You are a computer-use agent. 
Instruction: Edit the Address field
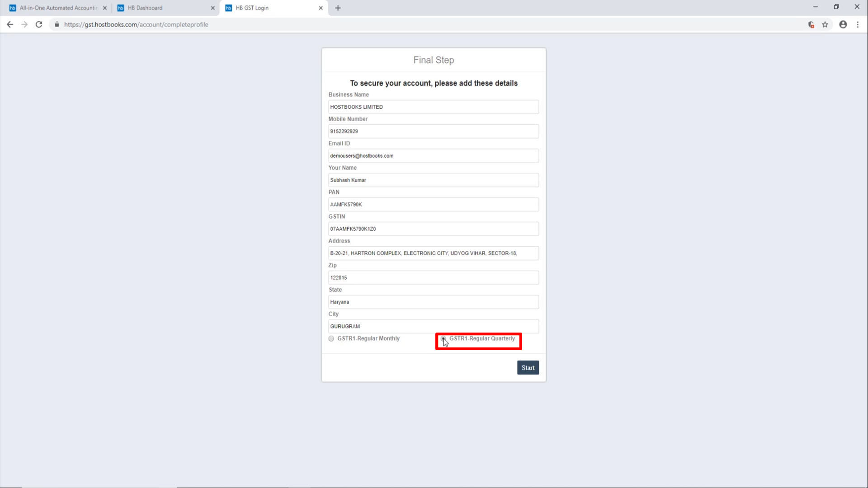click(x=434, y=253)
